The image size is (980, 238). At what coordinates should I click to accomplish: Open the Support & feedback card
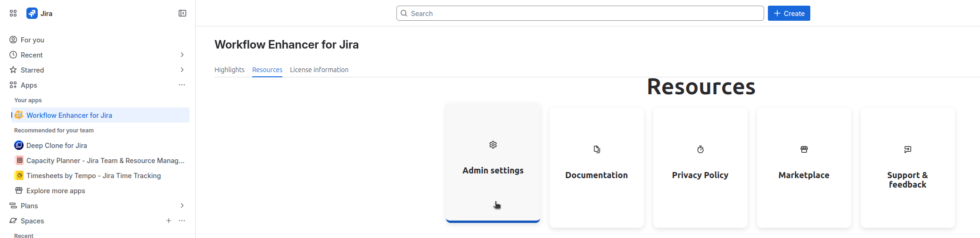[x=908, y=167]
